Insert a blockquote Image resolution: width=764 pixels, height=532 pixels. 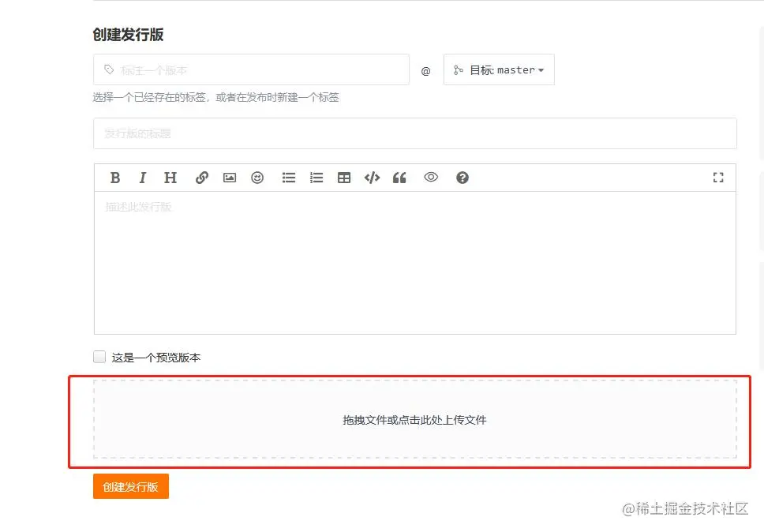[399, 178]
